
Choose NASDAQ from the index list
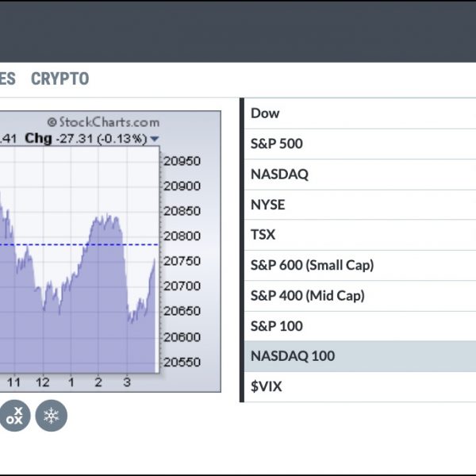360,175
